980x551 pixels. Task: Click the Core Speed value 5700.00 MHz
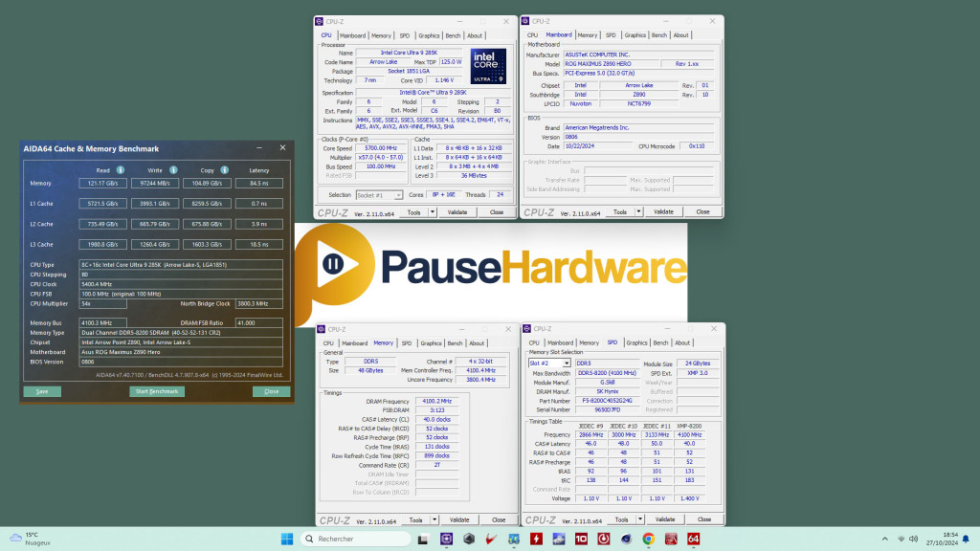click(x=381, y=148)
